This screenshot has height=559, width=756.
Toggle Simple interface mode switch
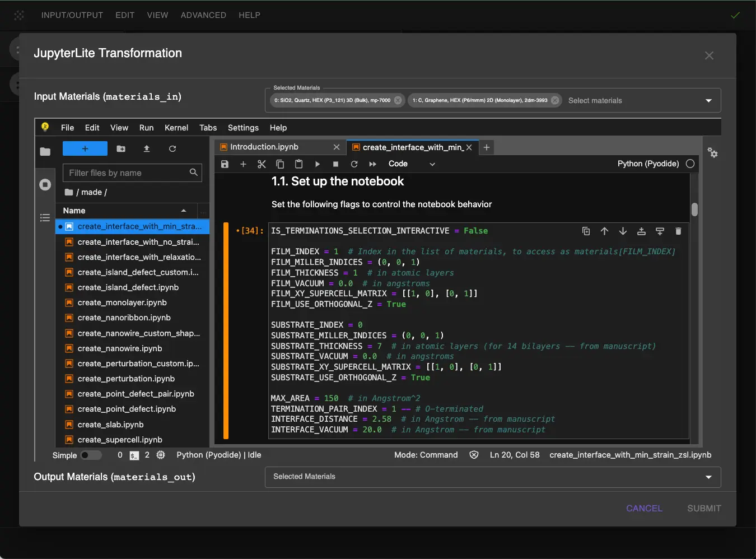click(91, 455)
